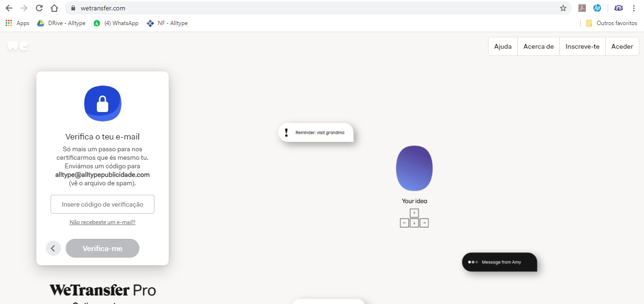Screen dimensions: 644x304
Task: Click the WeTransfer logo in top-left
Action: (17, 46)
